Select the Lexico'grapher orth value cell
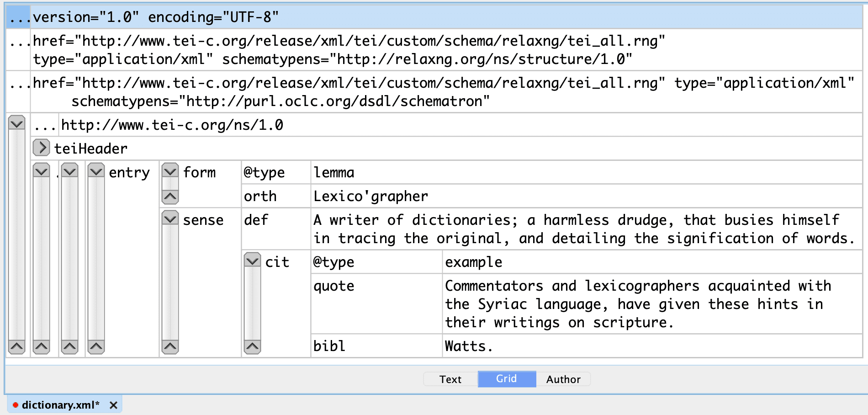The image size is (868, 415). [370, 196]
